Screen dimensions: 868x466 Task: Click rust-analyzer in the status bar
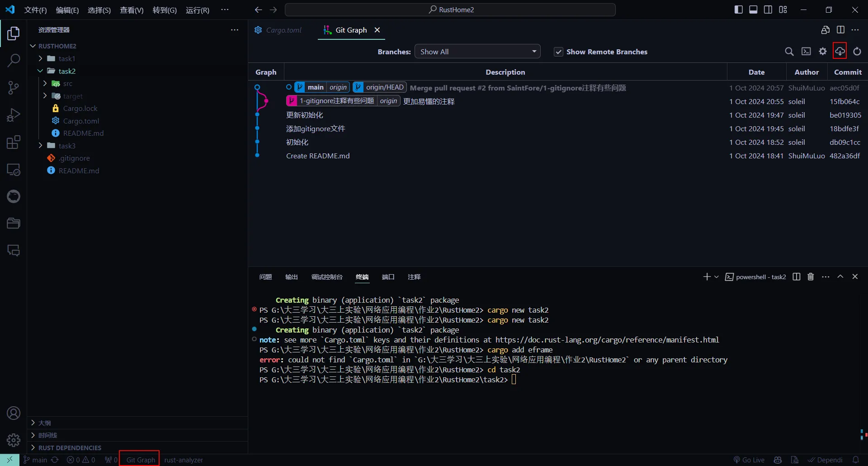[x=184, y=460]
